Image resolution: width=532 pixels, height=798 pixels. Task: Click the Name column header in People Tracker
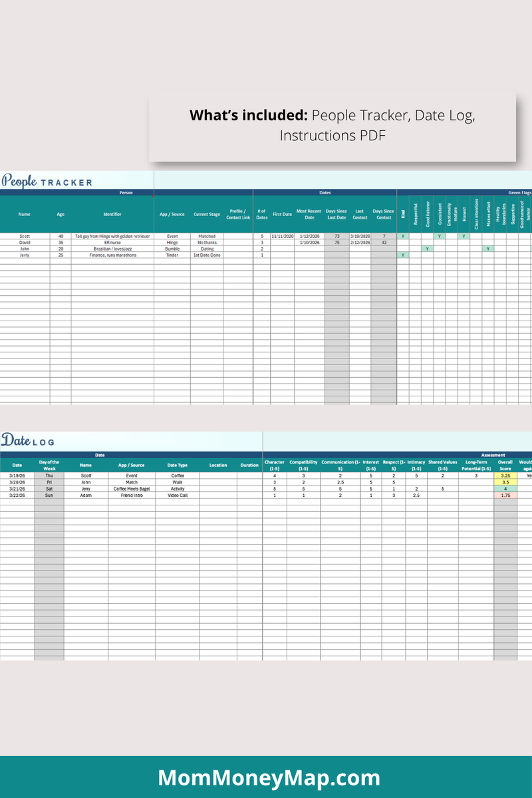point(25,214)
